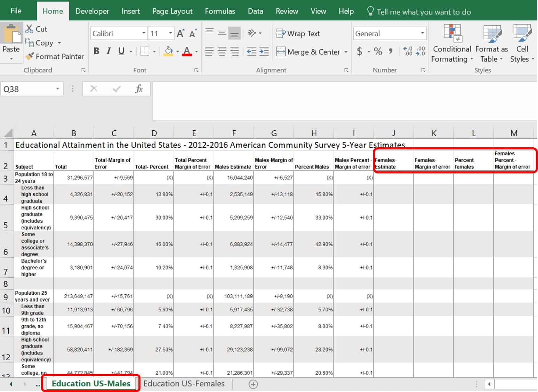
Task: Click the Format Painter brush icon
Action: click(30, 56)
